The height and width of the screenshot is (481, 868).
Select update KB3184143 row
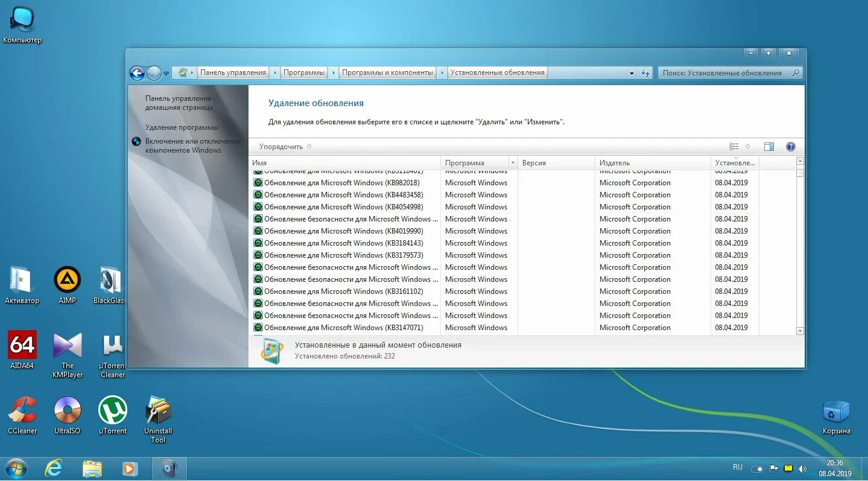522,243
